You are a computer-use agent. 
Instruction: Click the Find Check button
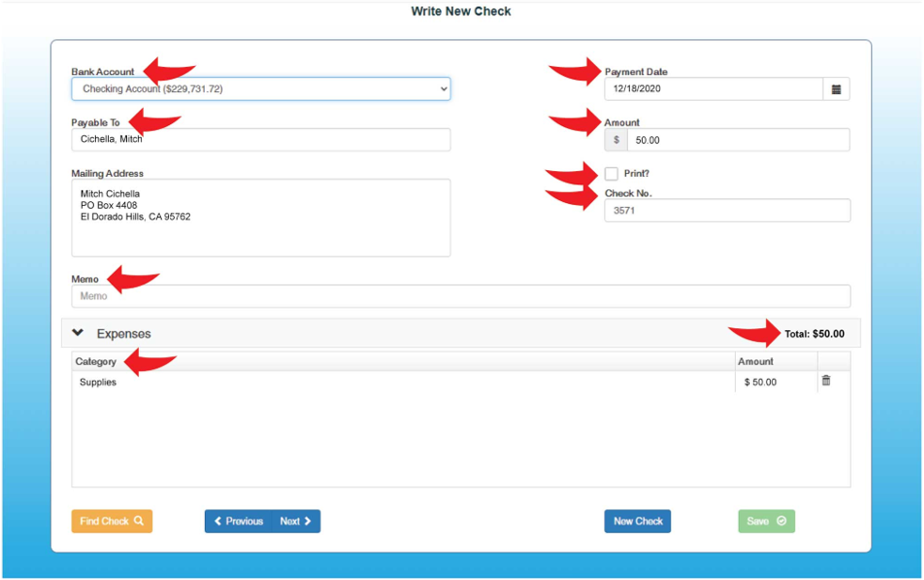(112, 521)
